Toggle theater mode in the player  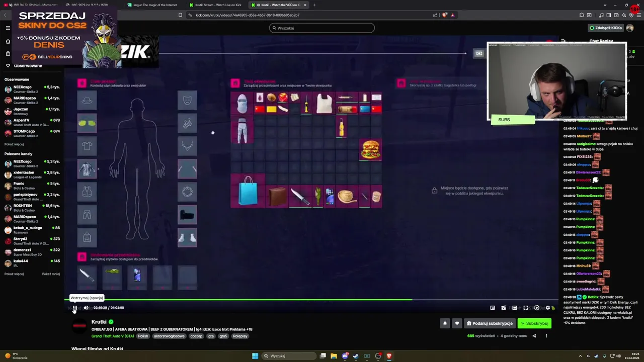point(515,308)
